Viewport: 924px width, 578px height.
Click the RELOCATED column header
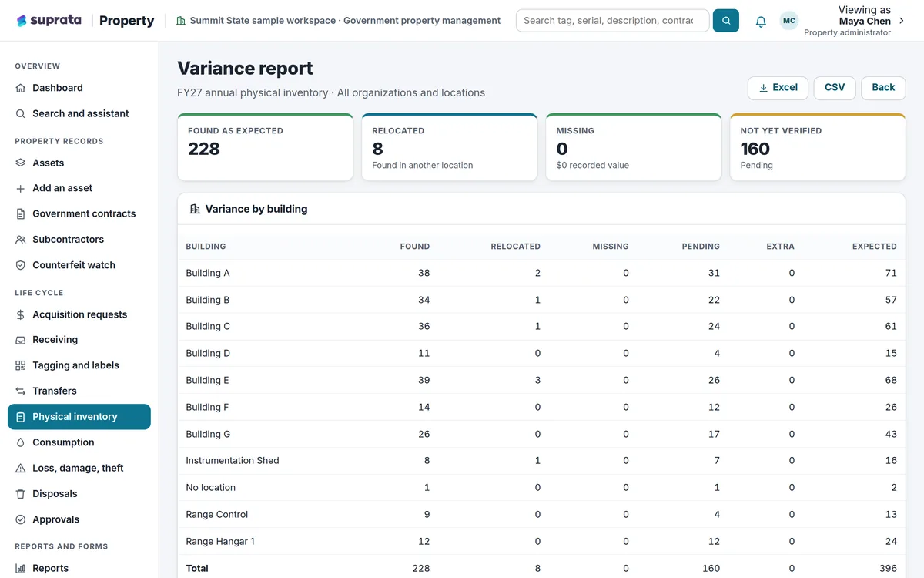point(516,247)
